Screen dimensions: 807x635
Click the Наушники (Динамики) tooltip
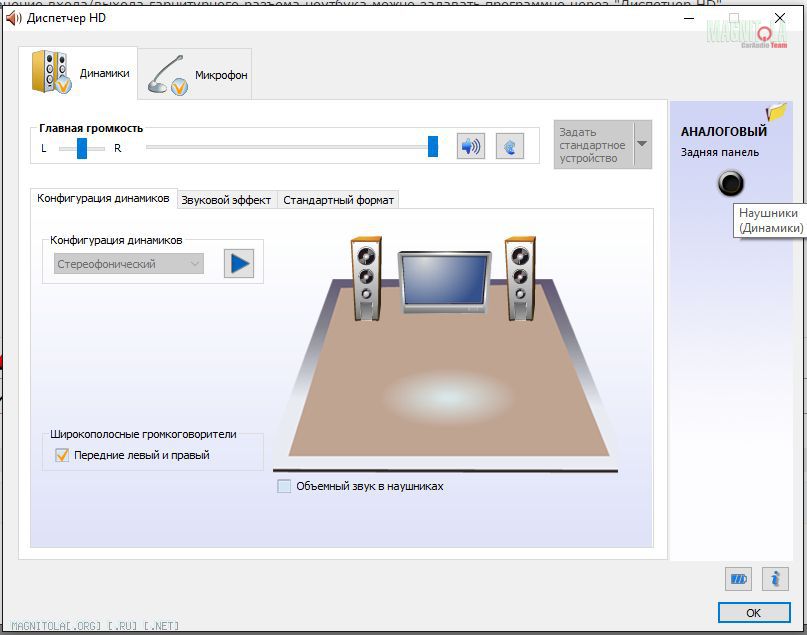coord(770,220)
